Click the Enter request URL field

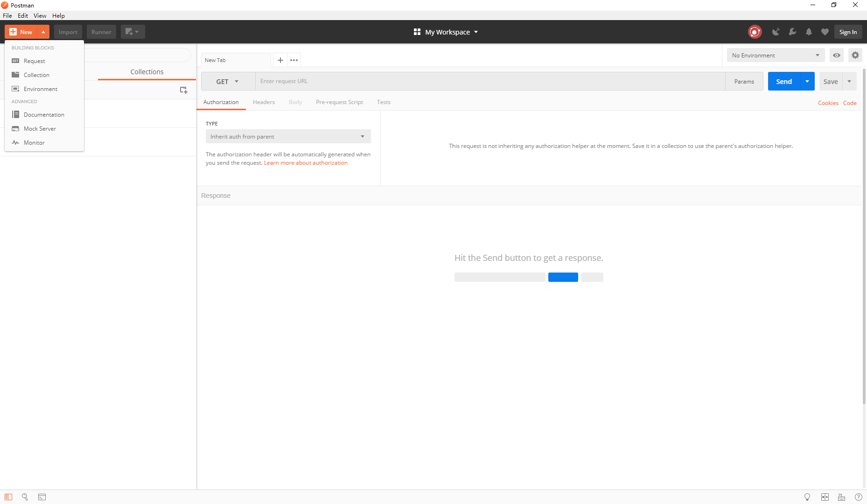pyautogui.click(x=490, y=81)
